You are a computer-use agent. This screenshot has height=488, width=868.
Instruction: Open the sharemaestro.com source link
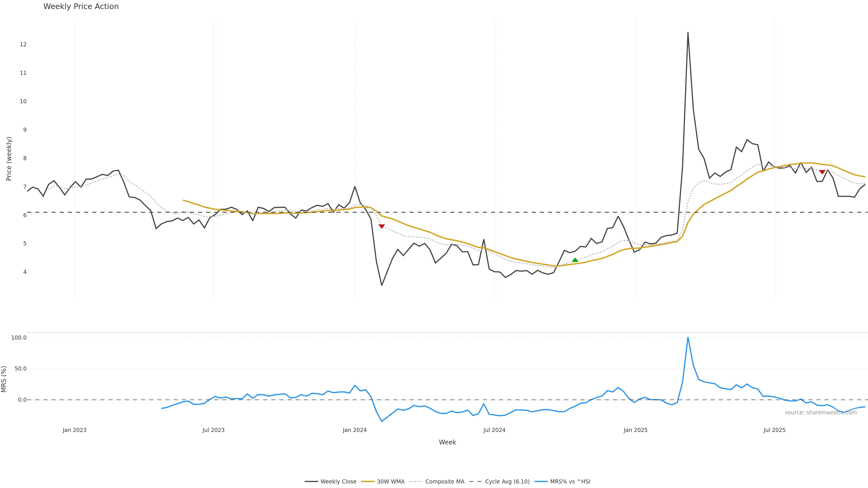click(821, 413)
